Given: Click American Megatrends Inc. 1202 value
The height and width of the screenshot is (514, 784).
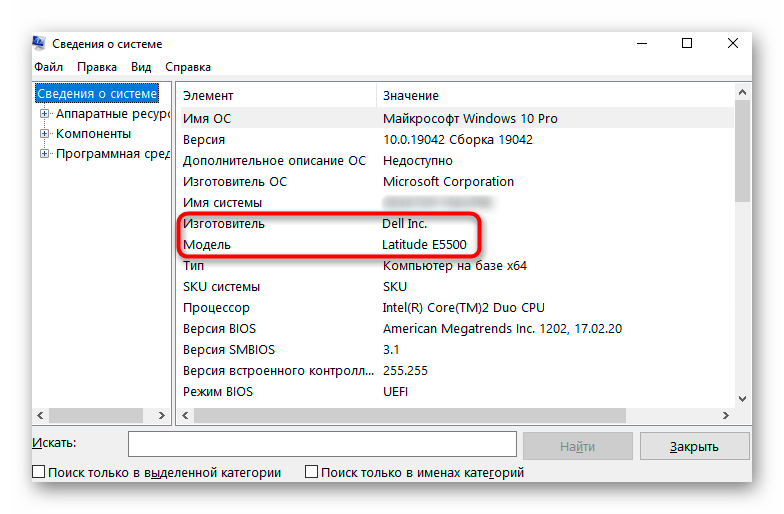Looking at the screenshot, I should [x=502, y=328].
